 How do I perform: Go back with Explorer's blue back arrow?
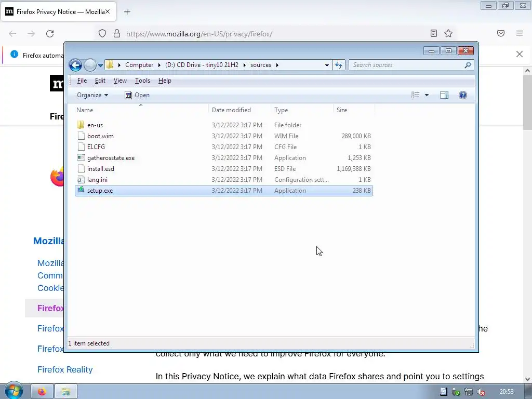tap(75, 65)
